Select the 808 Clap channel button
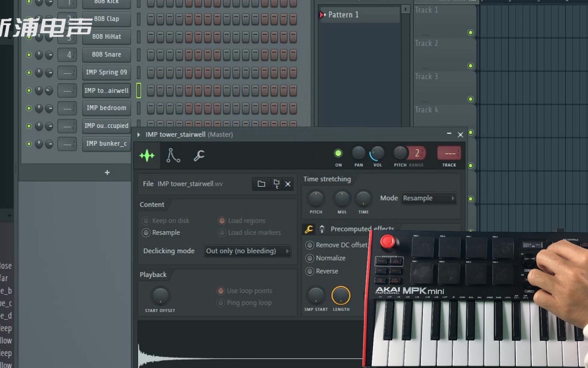 point(107,19)
